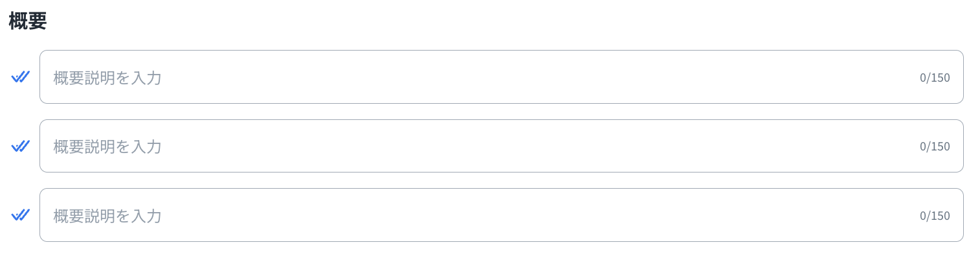Click the double-check icon beside the third summary field

pyautogui.click(x=21, y=215)
